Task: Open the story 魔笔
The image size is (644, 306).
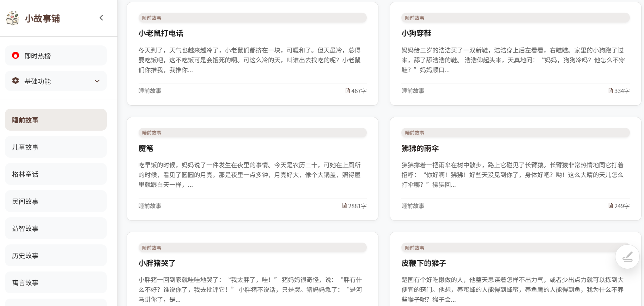Action: tap(146, 148)
